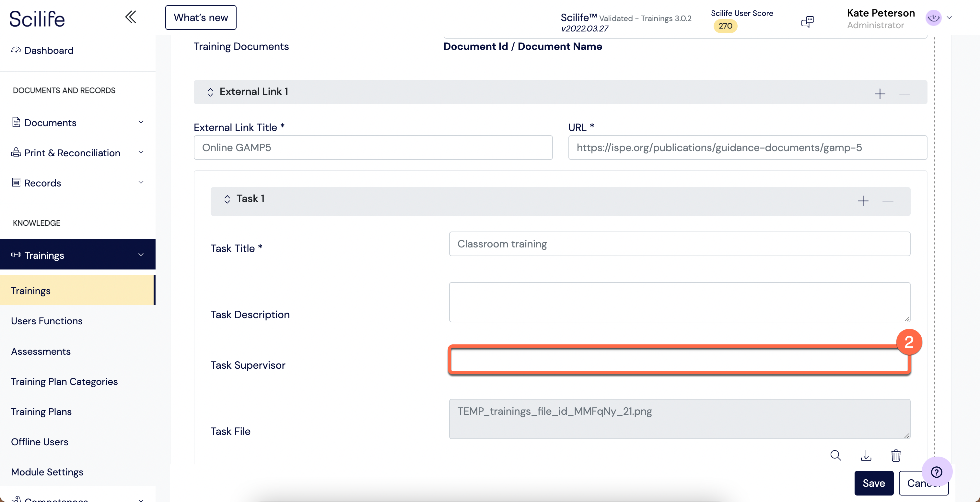Add a new task with plus icon
Image resolution: width=980 pixels, height=502 pixels.
(x=863, y=200)
